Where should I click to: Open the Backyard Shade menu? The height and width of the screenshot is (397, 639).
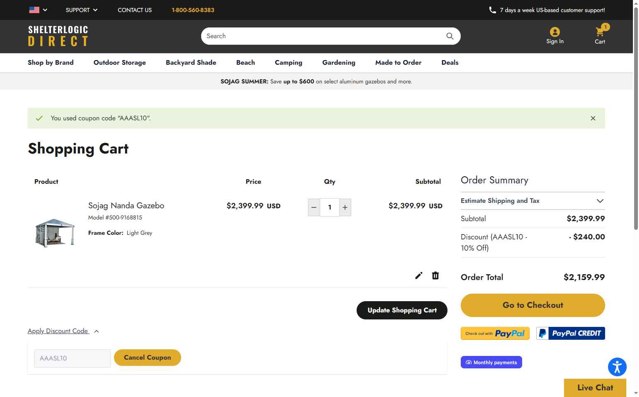point(191,62)
